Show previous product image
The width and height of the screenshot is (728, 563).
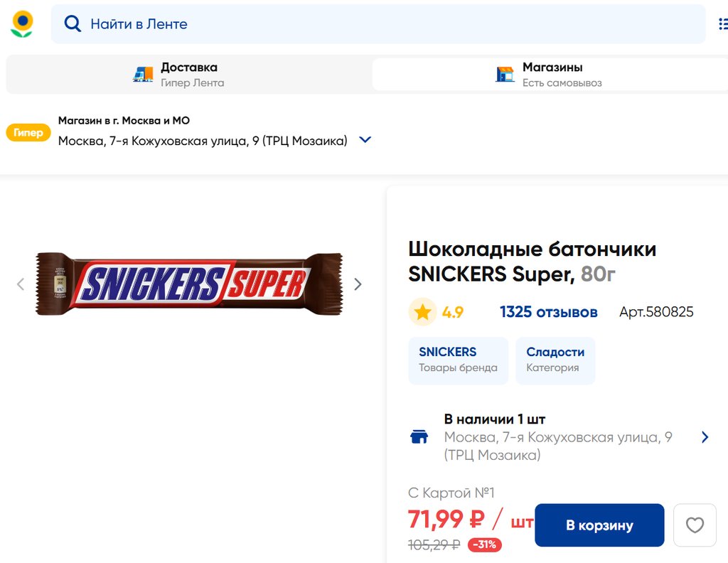pos(21,284)
